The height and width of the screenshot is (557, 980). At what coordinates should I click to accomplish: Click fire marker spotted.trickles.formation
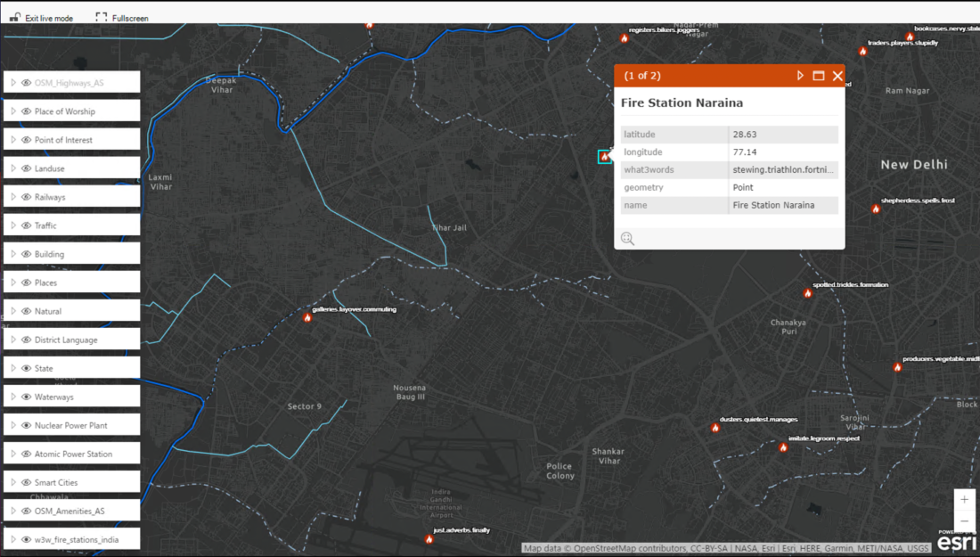[807, 292]
